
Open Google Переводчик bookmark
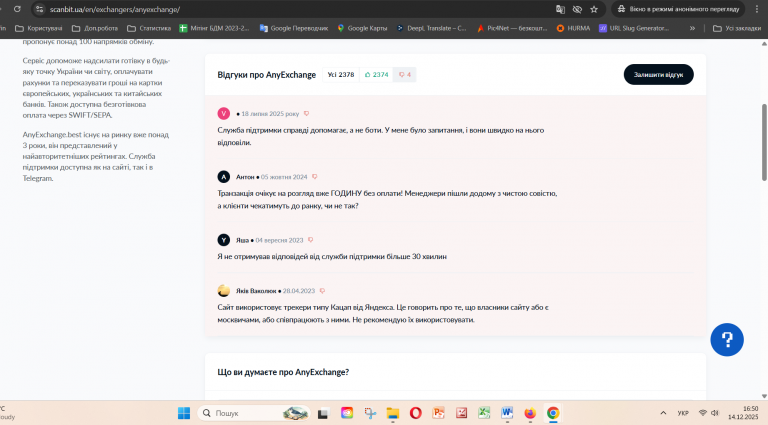[x=294, y=28]
